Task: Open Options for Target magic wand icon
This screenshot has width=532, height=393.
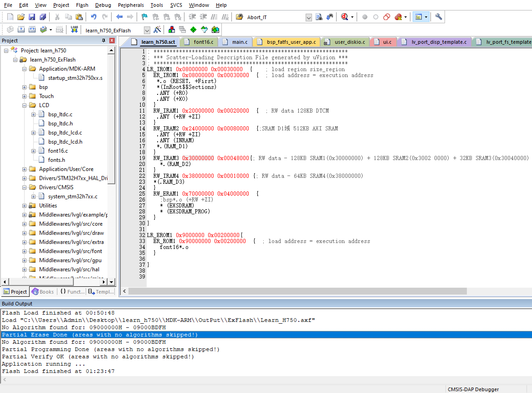Action: click(x=157, y=29)
